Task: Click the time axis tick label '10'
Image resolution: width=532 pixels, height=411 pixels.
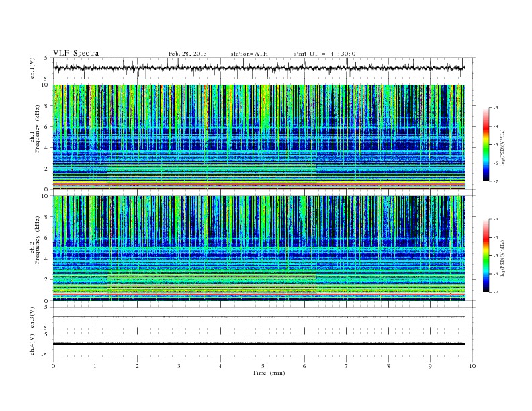Action: [x=472, y=366]
